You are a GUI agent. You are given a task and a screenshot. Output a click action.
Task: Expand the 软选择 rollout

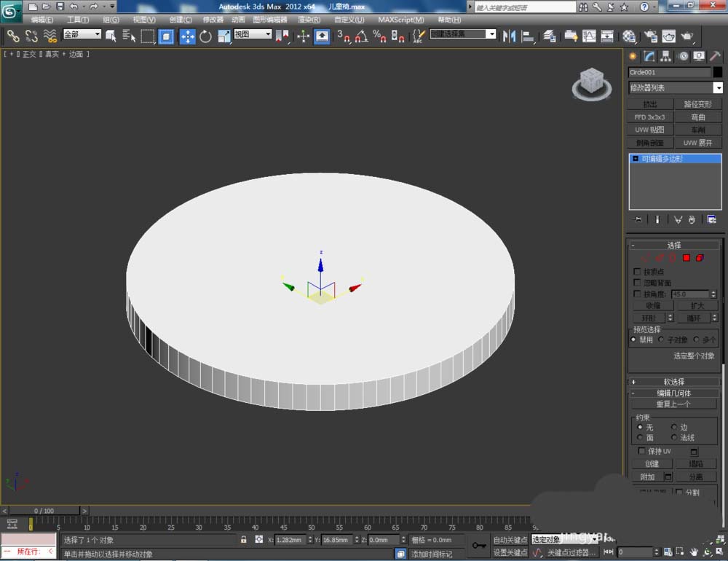click(674, 382)
